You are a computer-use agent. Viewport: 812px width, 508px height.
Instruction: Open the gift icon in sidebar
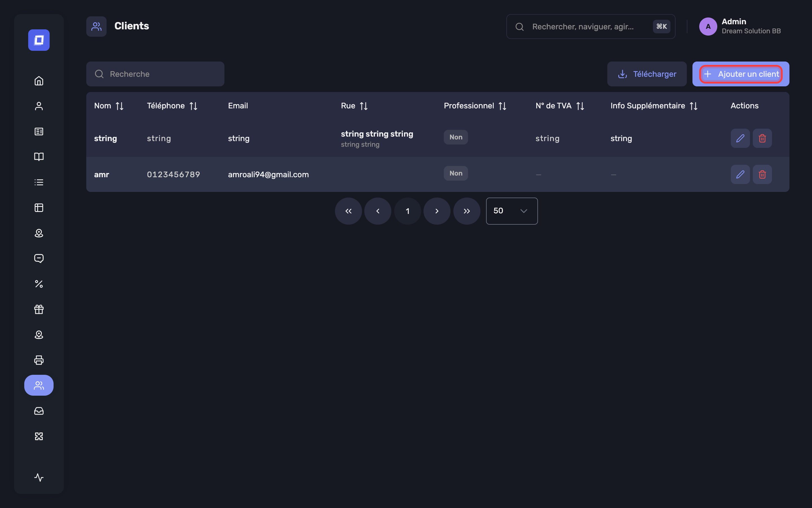click(x=39, y=309)
